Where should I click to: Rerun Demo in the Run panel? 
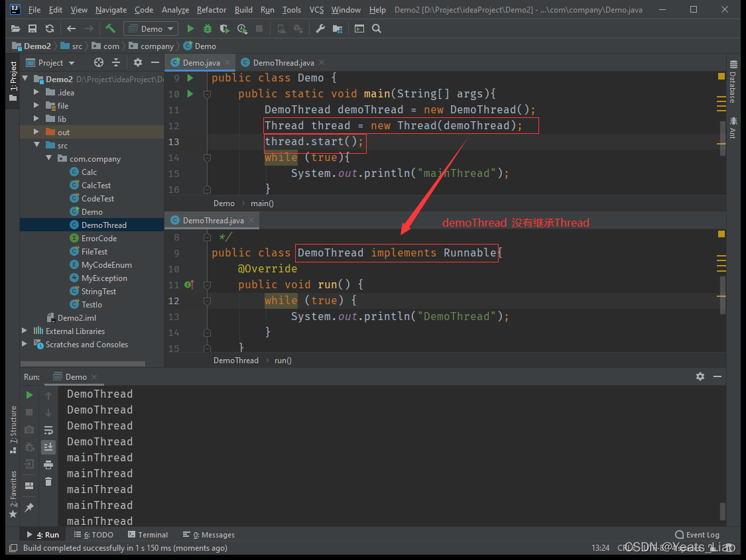point(29,395)
